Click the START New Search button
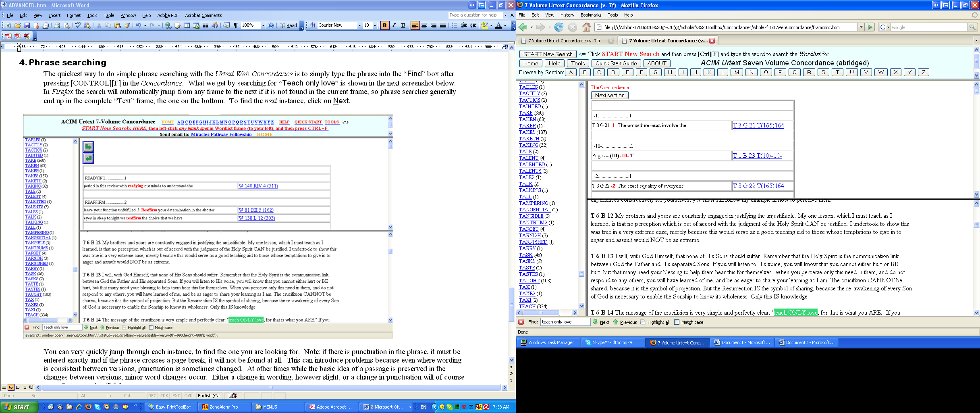This screenshot has width=980, height=413. pos(547,54)
